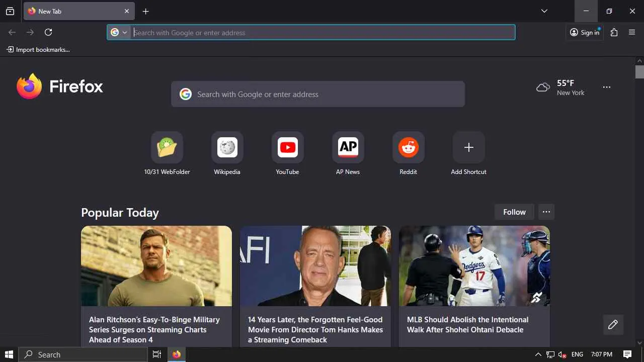Read MLB intentional walk article

tap(468, 324)
